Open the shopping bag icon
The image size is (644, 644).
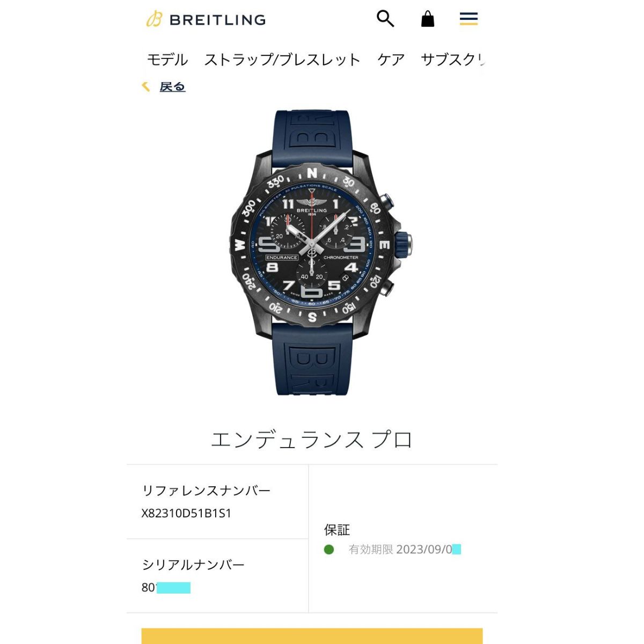tap(427, 19)
